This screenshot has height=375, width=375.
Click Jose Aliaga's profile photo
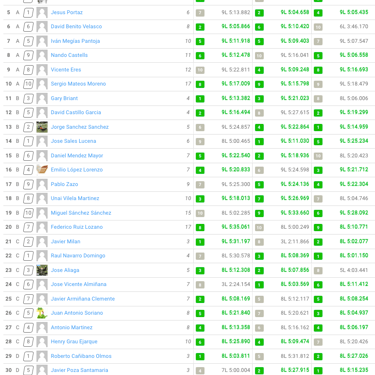42,270
